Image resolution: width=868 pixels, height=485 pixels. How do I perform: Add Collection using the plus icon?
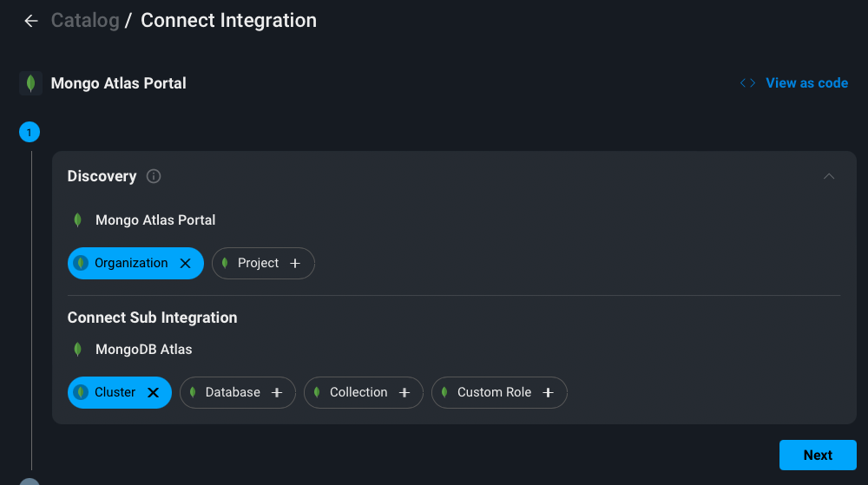click(404, 393)
